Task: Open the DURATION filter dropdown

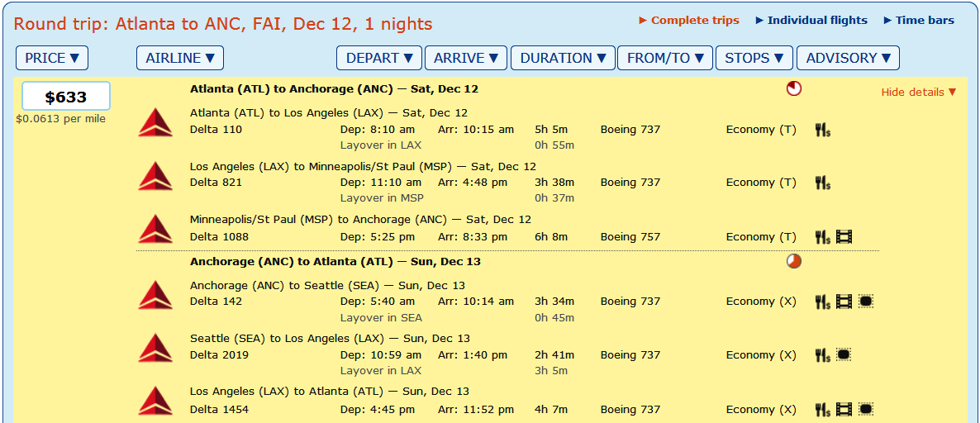Action: tap(563, 58)
